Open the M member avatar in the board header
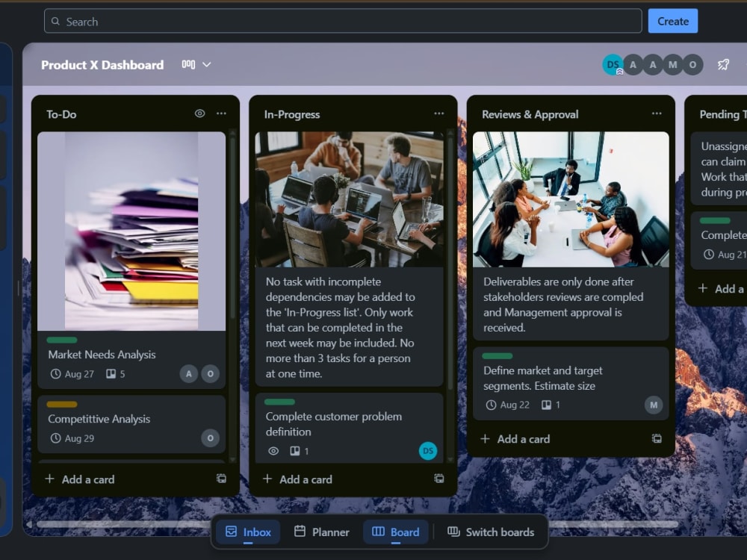 (x=673, y=65)
